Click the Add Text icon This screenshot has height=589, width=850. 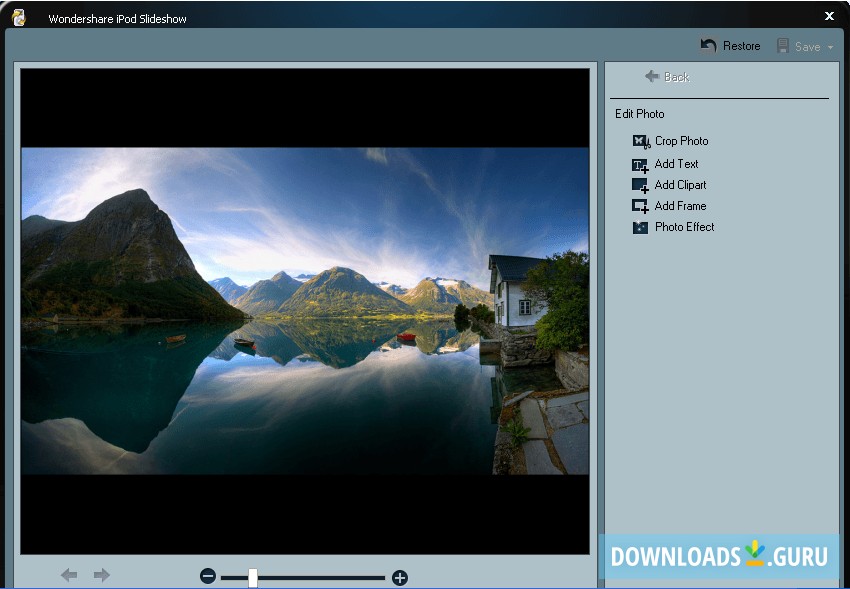[640, 165]
